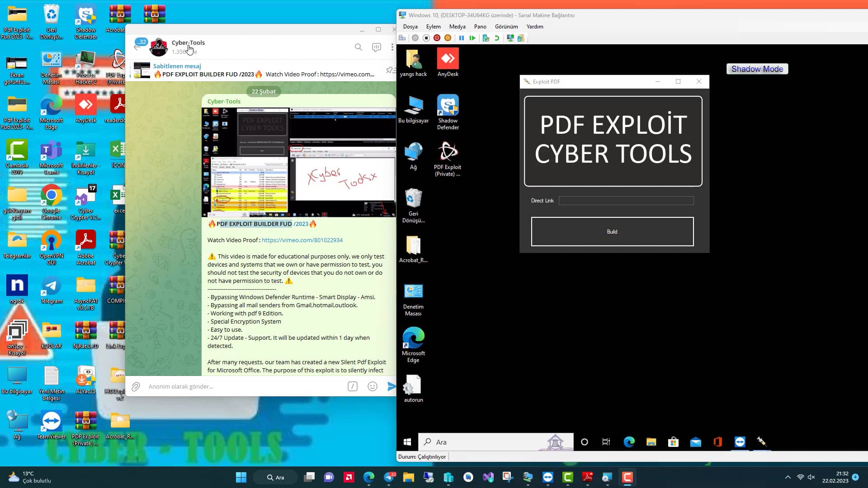Viewport: 868px width, 488px height.
Task: Open the checkpoint icon in Hyper-V toolbar
Action: 486,38
